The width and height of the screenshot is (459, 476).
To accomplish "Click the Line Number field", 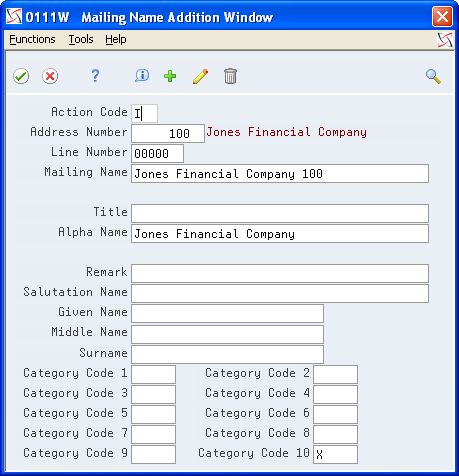I will (157, 153).
